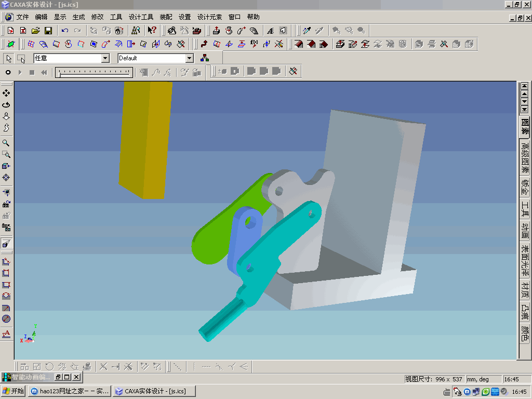The image size is (532, 399).
Task: Stop the animation playback
Action: (x=32, y=72)
